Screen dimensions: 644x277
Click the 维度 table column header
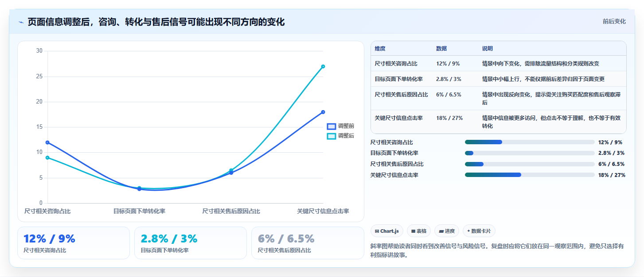[380, 49]
